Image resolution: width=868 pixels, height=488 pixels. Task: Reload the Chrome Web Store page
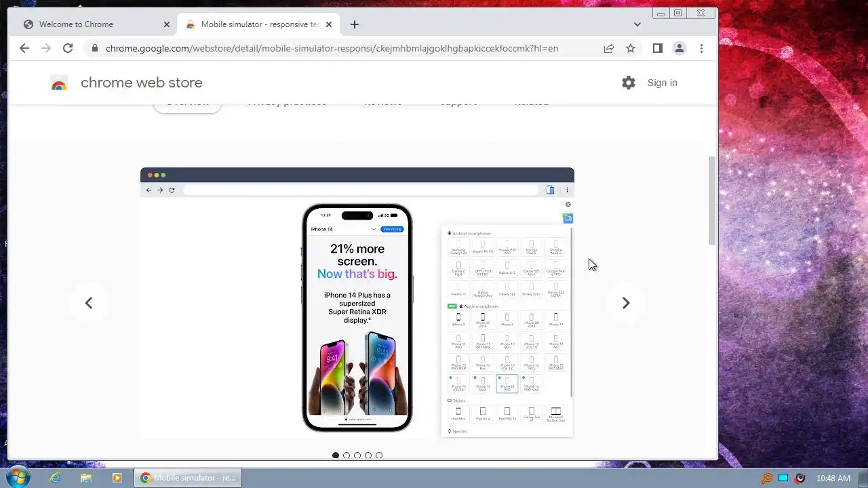click(68, 48)
